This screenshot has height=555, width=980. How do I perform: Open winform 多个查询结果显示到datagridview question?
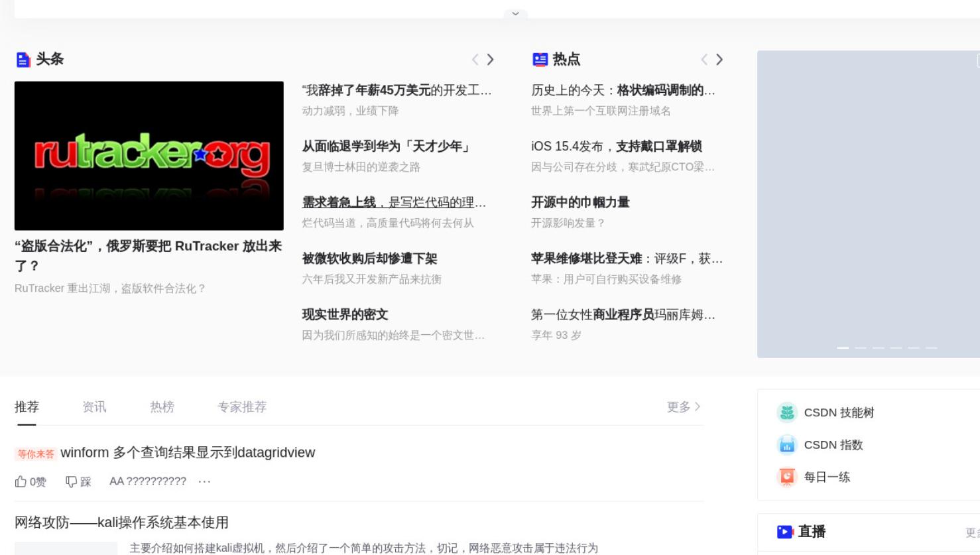click(x=188, y=453)
